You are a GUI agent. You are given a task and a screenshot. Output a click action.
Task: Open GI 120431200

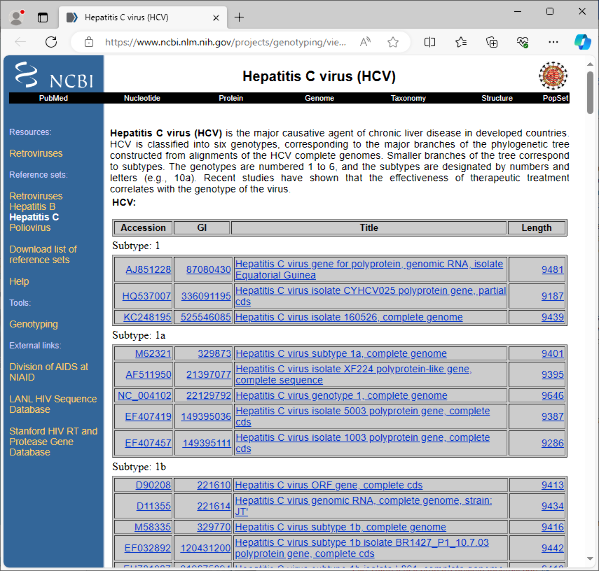pyautogui.click(x=206, y=548)
